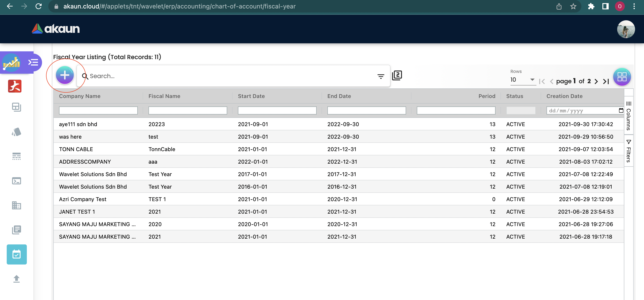Open the Columns side panel tab
Image resolution: width=644 pixels, height=300 pixels.
pyautogui.click(x=629, y=116)
